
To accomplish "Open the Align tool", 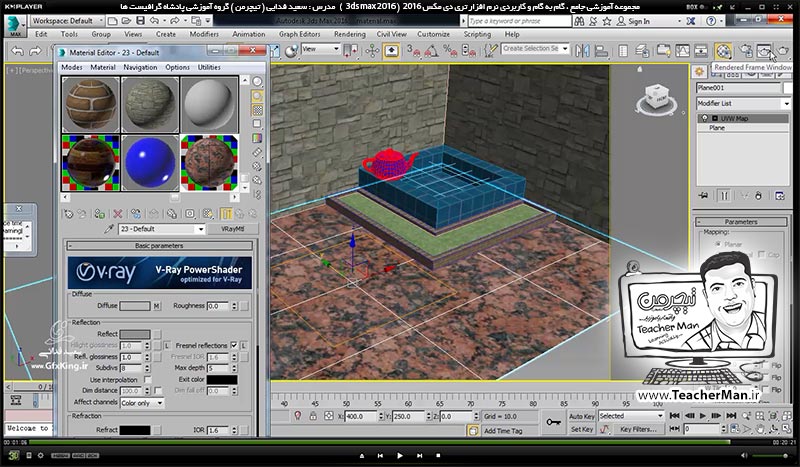I will coord(602,51).
